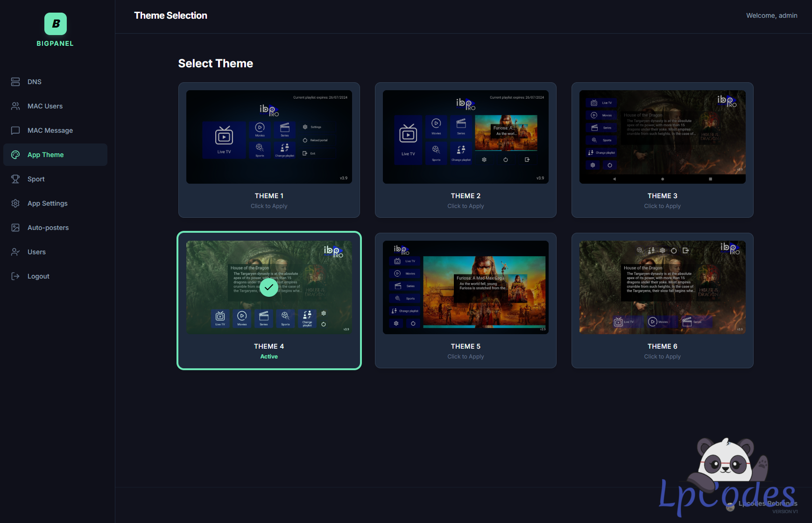812x523 pixels.
Task: Click the Active label under Theme 4
Action: click(269, 357)
